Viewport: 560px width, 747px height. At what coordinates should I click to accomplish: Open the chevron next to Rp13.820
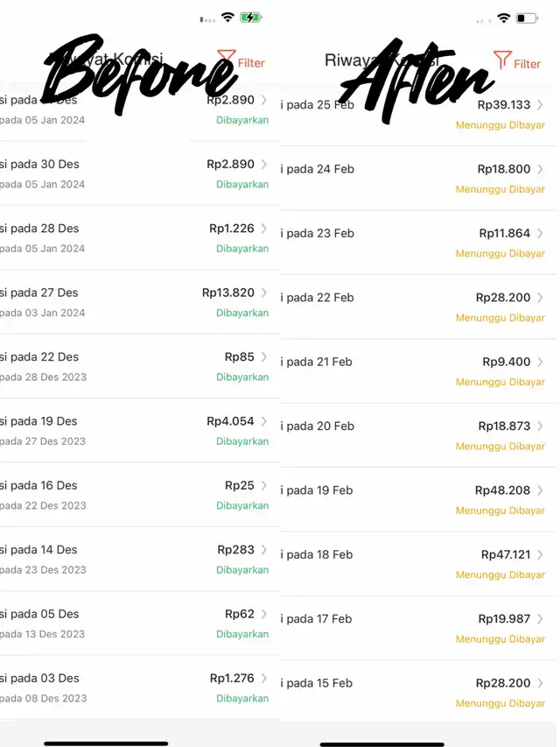(x=263, y=292)
